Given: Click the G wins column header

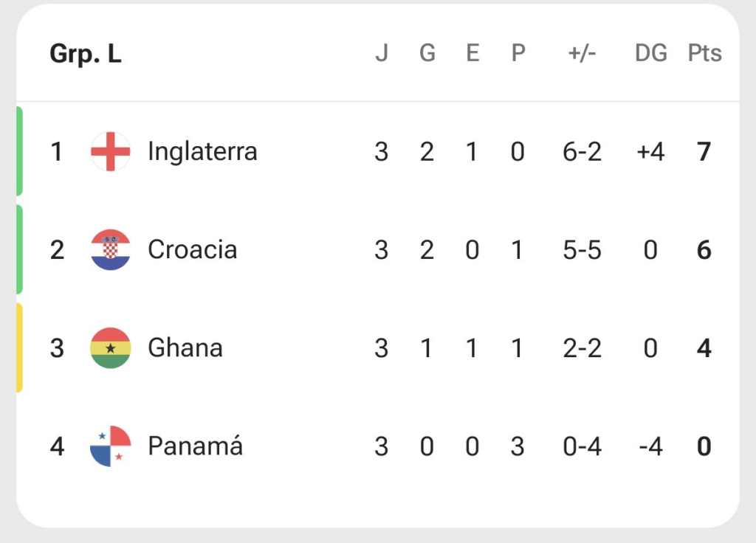Looking at the screenshot, I should [x=427, y=53].
